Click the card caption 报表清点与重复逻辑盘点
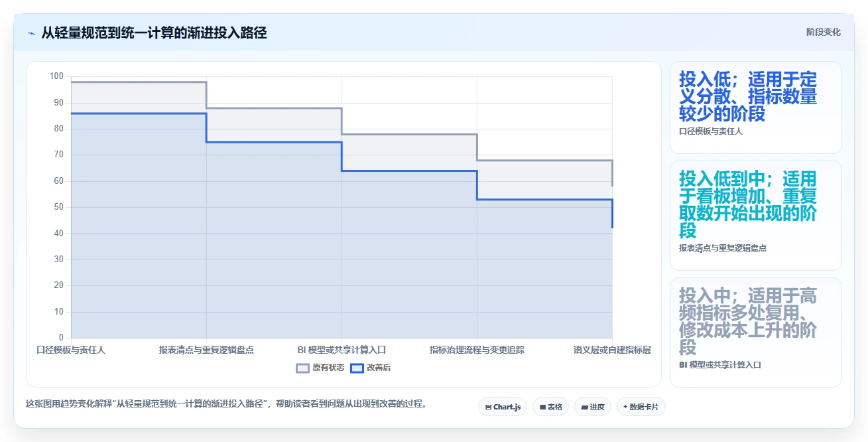868x442 pixels. pyautogui.click(x=723, y=248)
